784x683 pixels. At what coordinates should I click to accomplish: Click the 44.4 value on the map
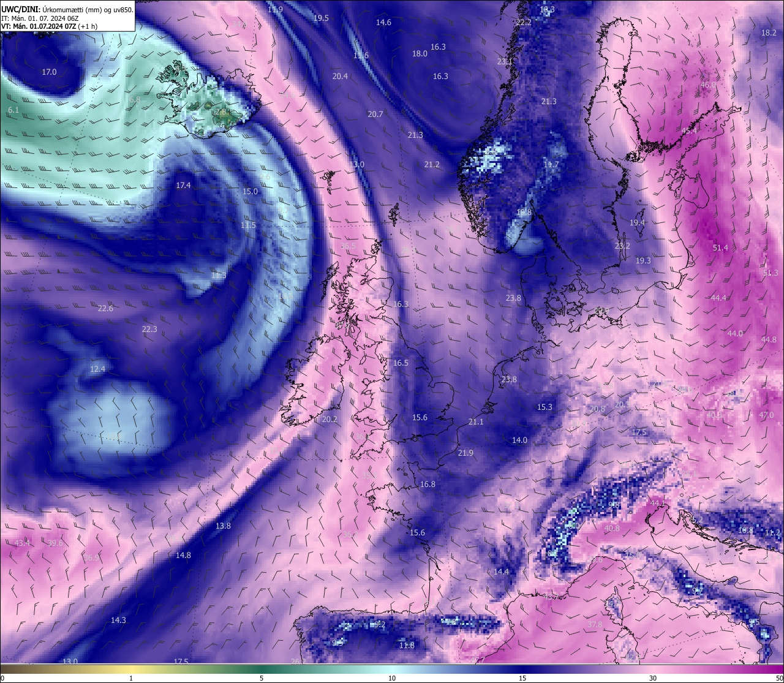718,298
